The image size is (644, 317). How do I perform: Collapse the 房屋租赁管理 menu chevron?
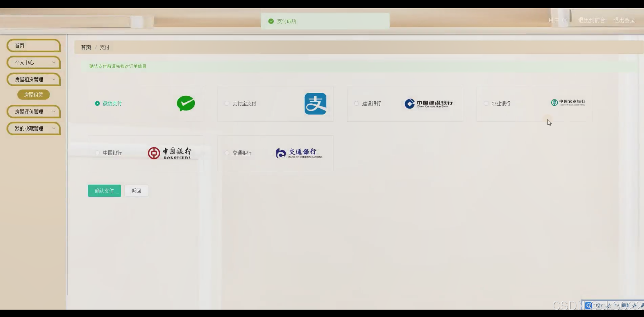[x=54, y=79]
